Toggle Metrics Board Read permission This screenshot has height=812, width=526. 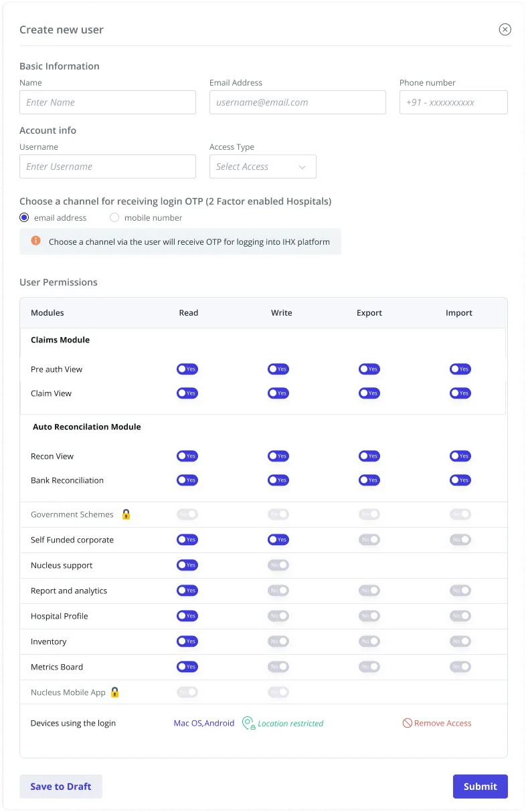click(x=187, y=667)
